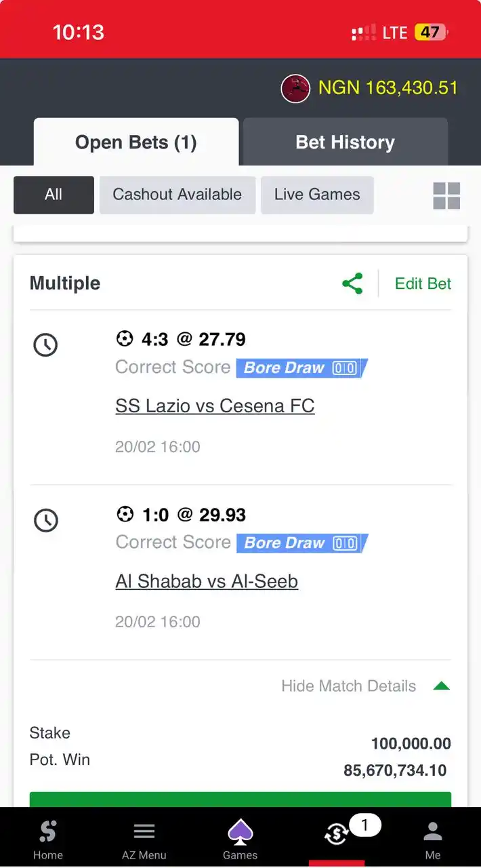
Task: Toggle the Cashout Available filter
Action: 177,195
